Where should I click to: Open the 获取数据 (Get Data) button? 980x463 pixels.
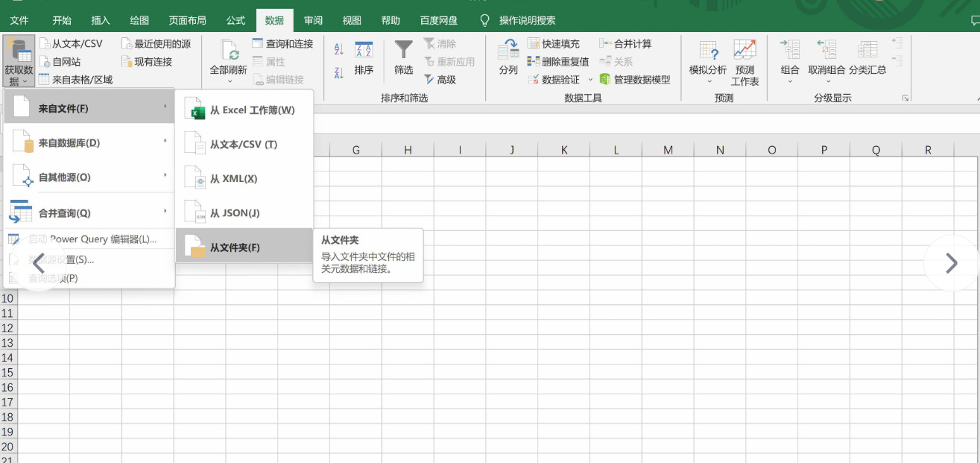pos(19,61)
